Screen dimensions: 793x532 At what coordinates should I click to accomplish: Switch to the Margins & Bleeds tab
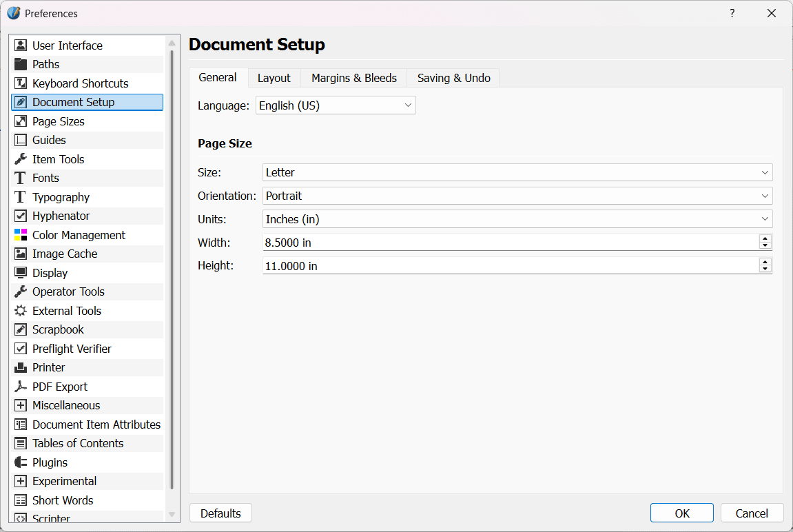(x=354, y=78)
